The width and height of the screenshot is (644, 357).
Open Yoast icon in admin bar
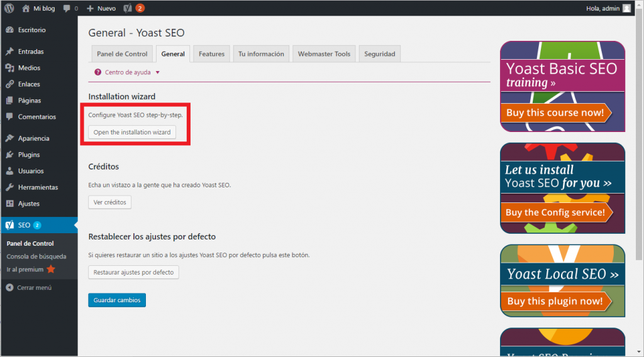pyautogui.click(x=128, y=8)
